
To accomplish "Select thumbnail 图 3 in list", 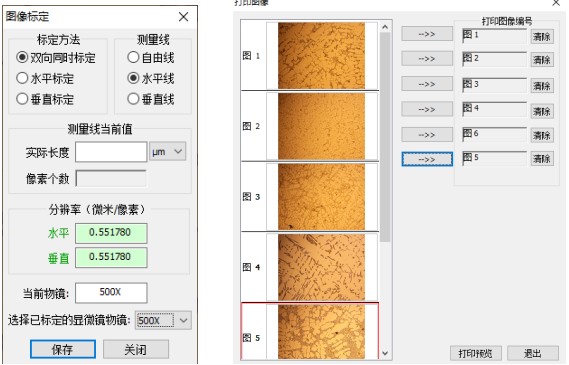I will point(309,197).
